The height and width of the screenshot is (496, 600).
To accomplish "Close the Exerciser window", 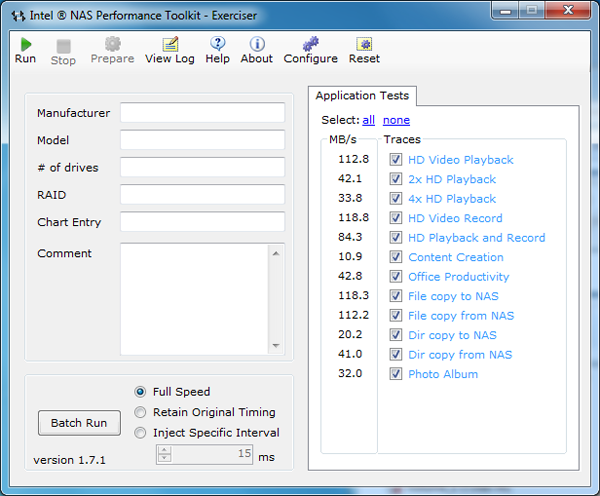I will (569, 10).
